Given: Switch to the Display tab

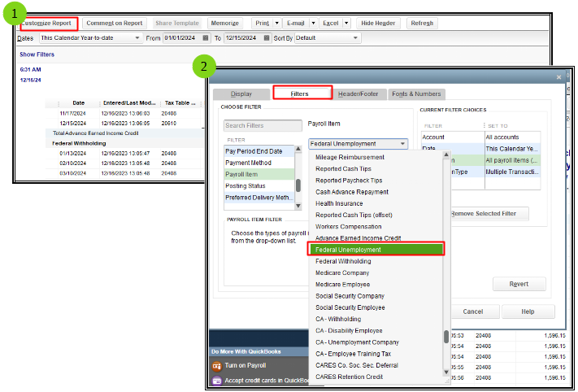Looking at the screenshot, I should click(x=241, y=94).
